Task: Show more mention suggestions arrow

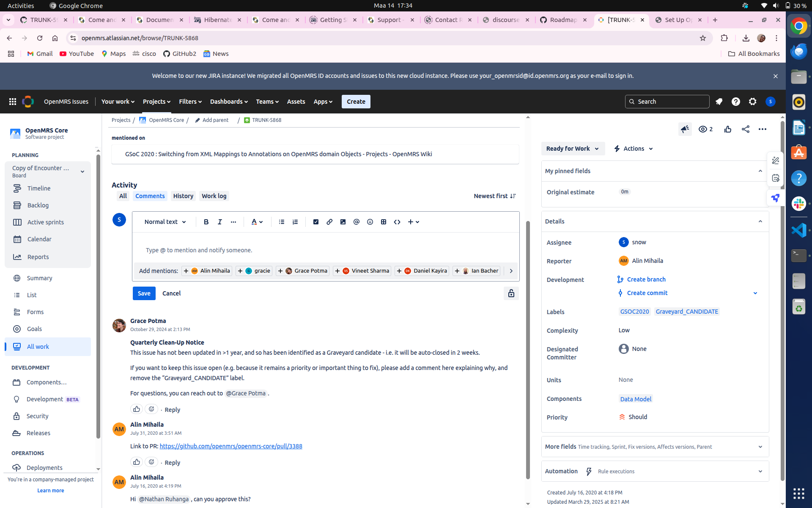Action: [511, 271]
